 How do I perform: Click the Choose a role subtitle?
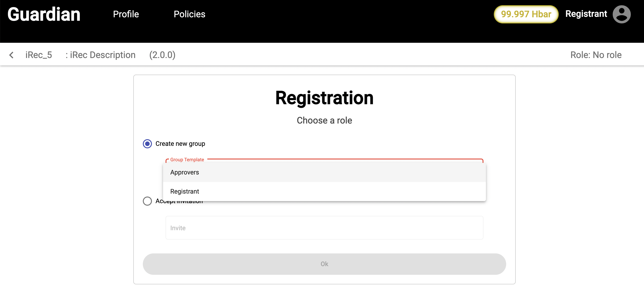point(324,121)
